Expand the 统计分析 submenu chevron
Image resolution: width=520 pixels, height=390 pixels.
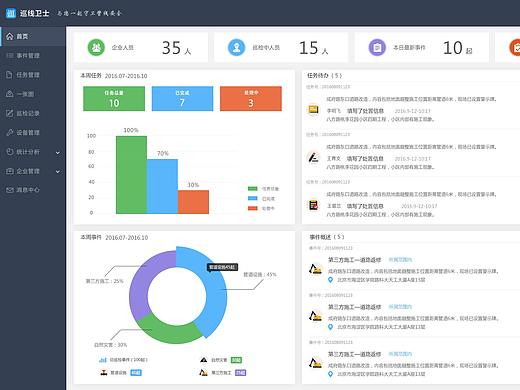[58, 153]
